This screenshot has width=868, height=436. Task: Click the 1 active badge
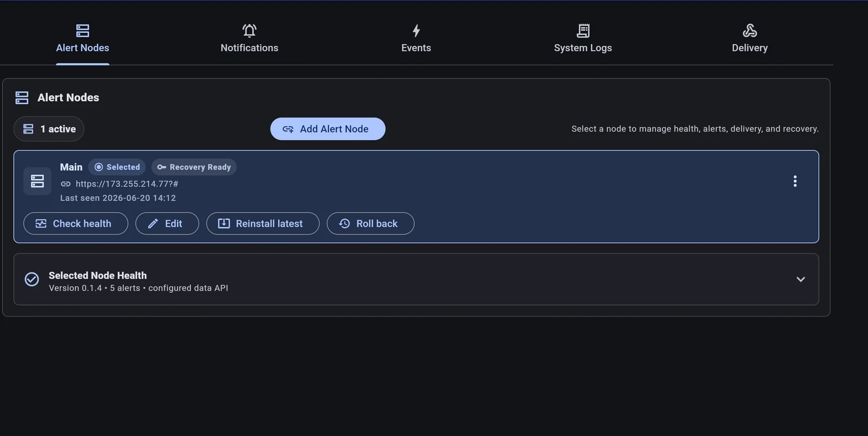[x=49, y=129]
